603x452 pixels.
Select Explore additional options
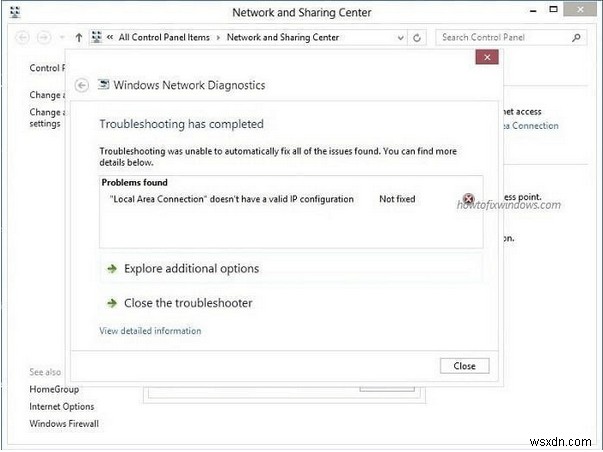point(190,269)
